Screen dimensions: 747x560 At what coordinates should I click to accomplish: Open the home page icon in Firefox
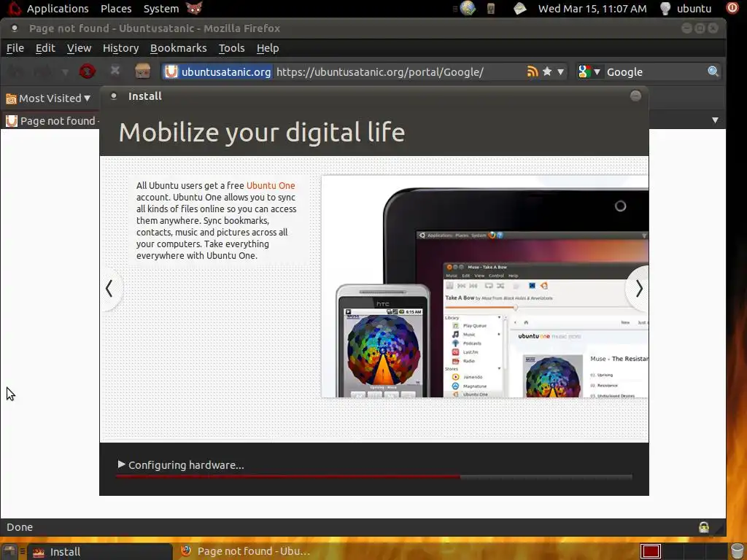coord(142,71)
